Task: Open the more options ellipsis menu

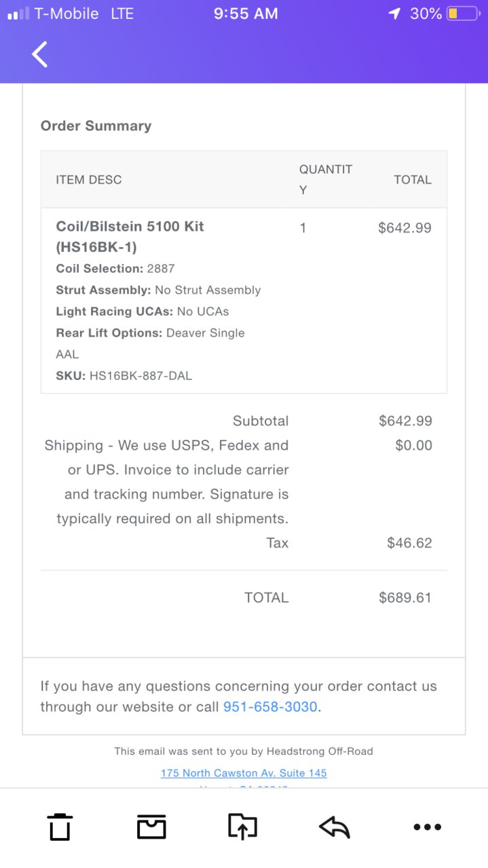Action: (x=428, y=827)
